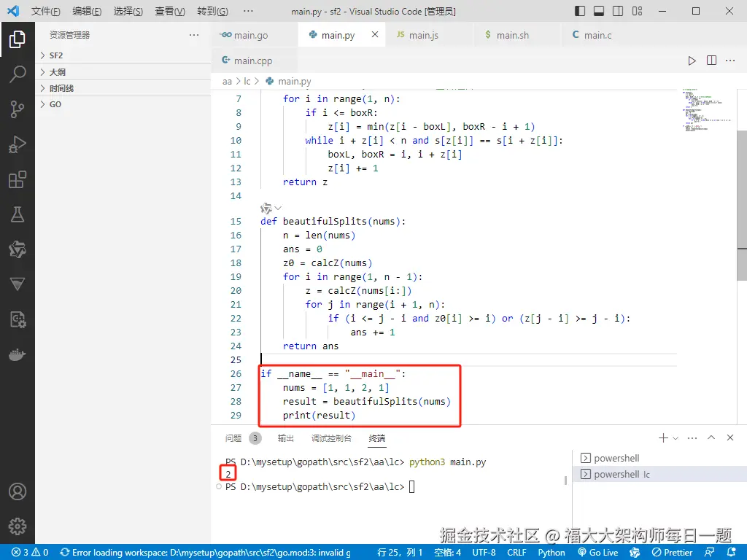
Task: Open the 调试控制台 debug console tab
Action: point(332,438)
